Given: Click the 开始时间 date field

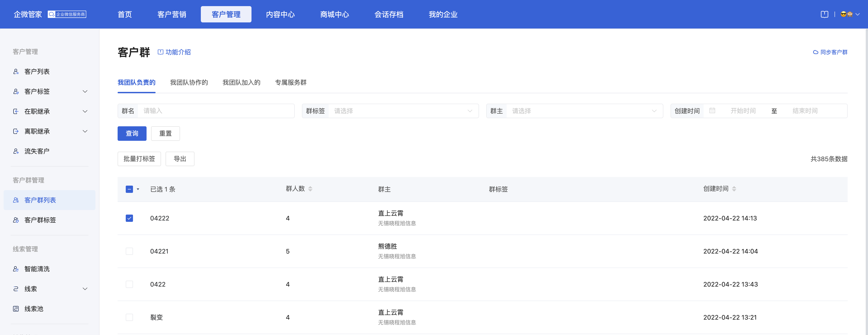Looking at the screenshot, I should point(743,111).
